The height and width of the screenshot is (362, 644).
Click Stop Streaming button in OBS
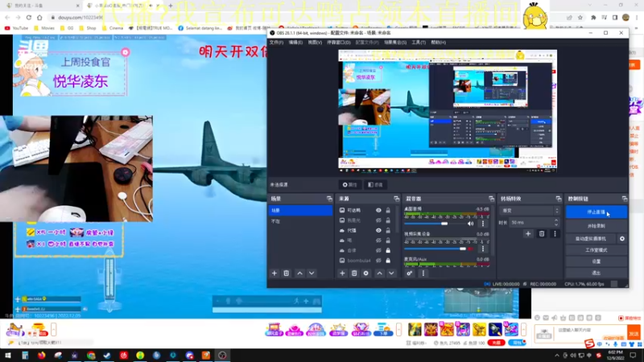coord(597,212)
